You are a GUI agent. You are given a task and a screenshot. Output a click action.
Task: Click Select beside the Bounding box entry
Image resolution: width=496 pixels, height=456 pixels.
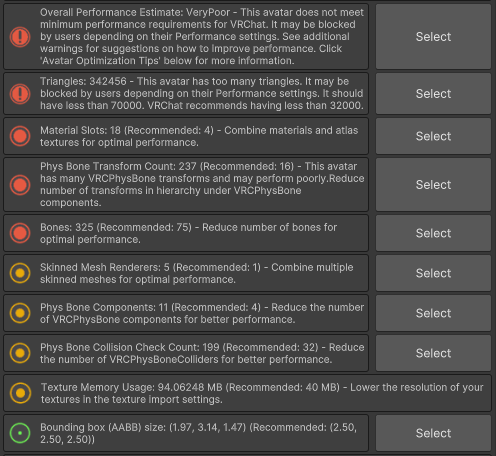[x=433, y=433]
